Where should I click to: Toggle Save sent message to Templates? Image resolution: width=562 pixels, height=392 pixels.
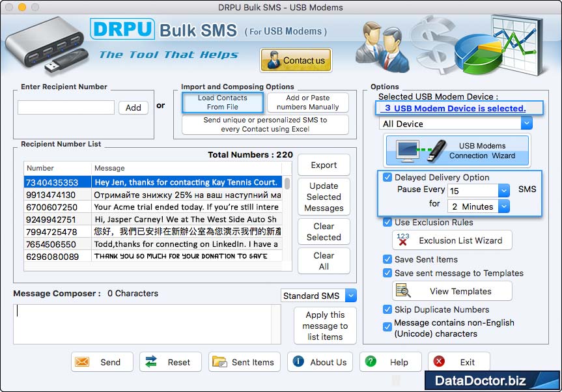(x=387, y=273)
